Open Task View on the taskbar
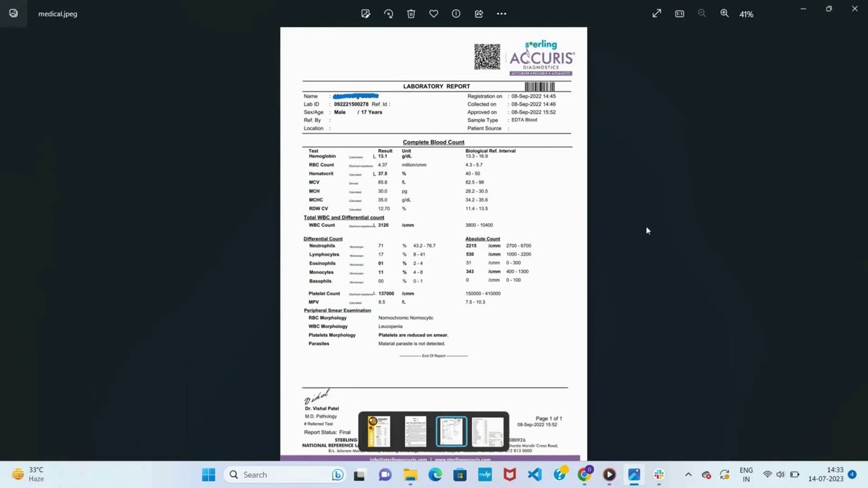 pyautogui.click(x=359, y=474)
